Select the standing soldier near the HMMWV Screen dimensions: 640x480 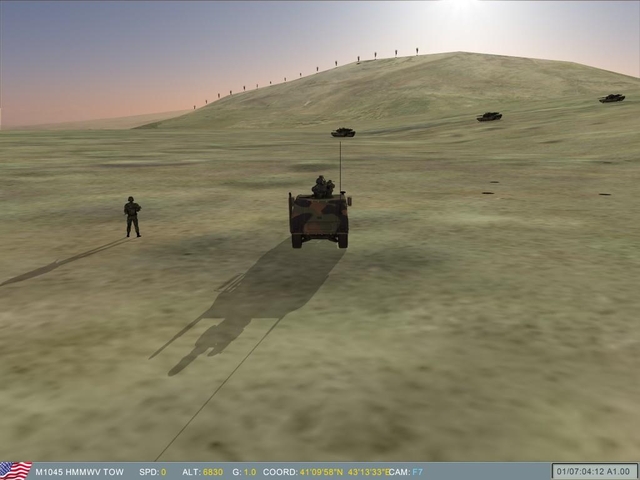132,217
